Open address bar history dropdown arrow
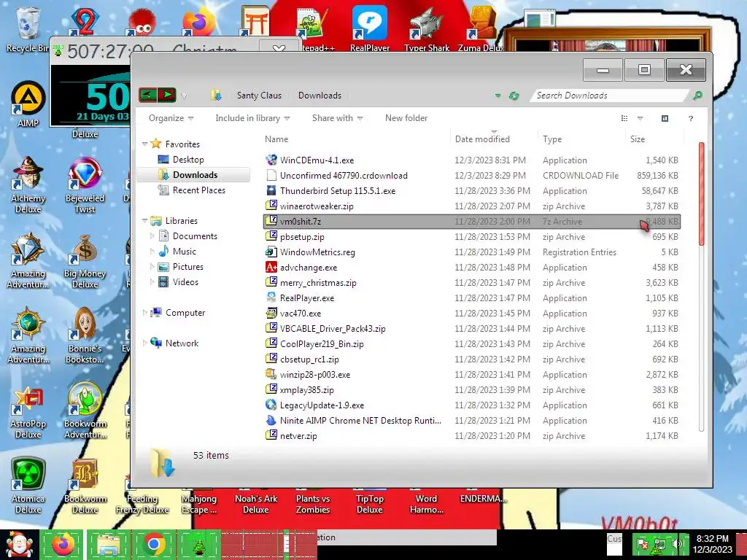Viewport: 747px width, 560px height. 498,96
